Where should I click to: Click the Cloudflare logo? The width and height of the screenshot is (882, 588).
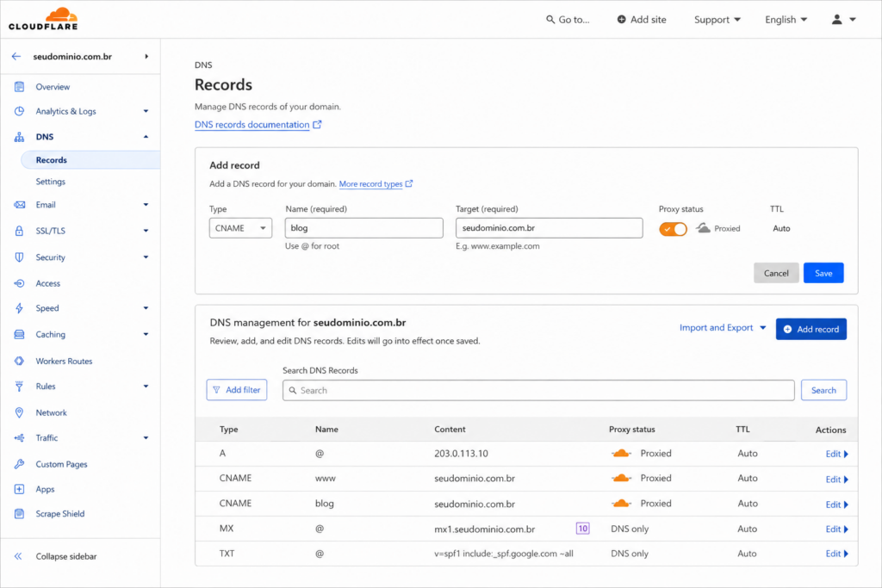pos(43,19)
